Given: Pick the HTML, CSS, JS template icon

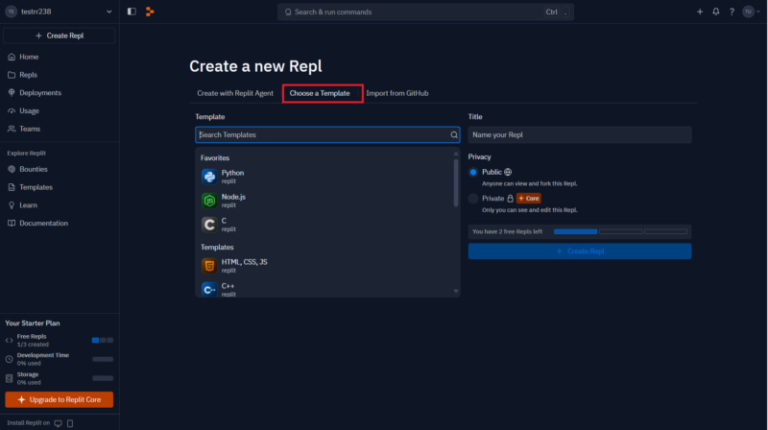Looking at the screenshot, I should coord(208,266).
